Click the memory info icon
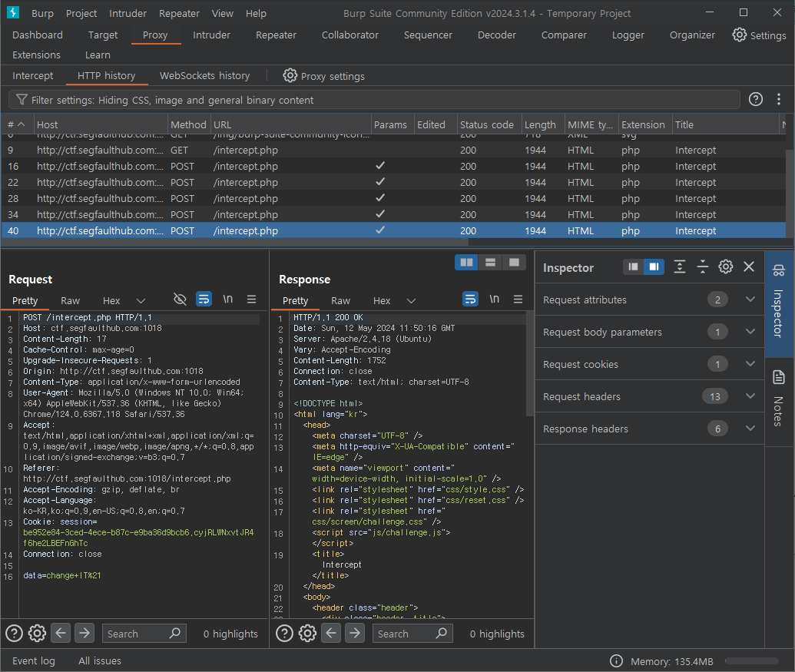The width and height of the screenshot is (795, 672). 616,660
